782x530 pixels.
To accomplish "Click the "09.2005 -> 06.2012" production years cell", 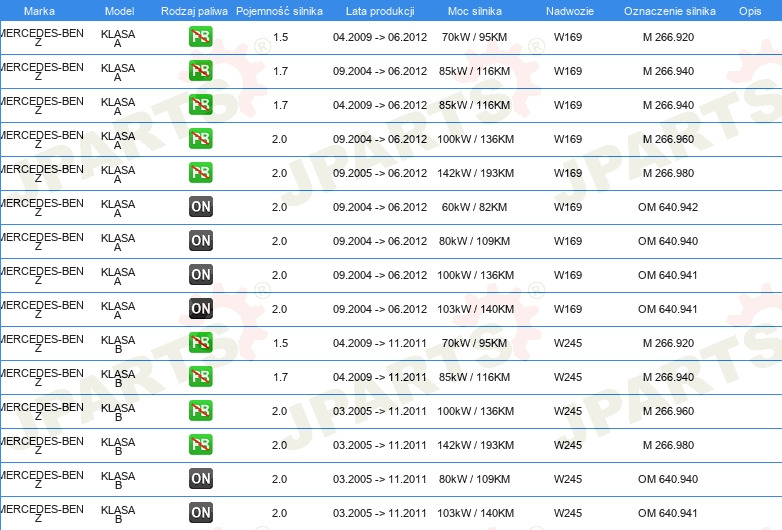I will [380, 173].
